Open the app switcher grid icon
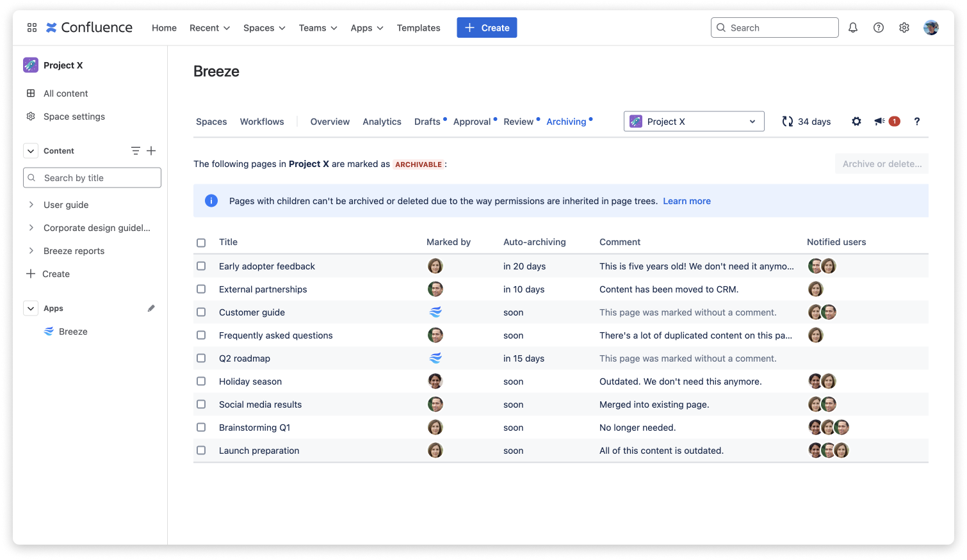Screen dimensions: 967x560 click(x=32, y=28)
